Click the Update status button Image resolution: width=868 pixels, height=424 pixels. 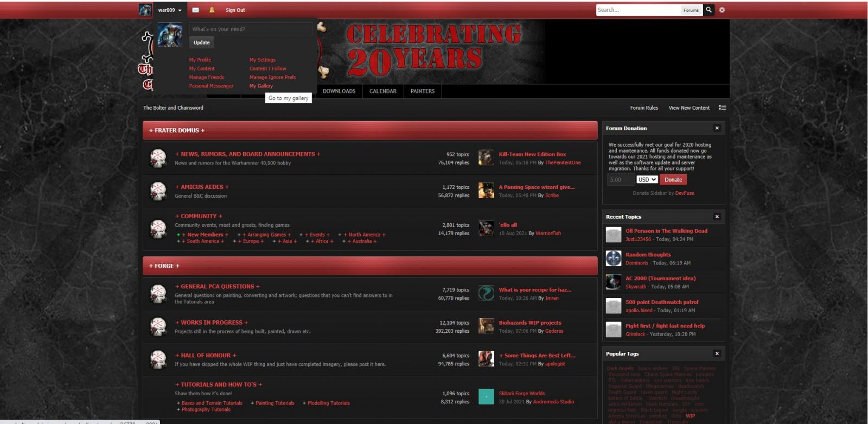[201, 42]
